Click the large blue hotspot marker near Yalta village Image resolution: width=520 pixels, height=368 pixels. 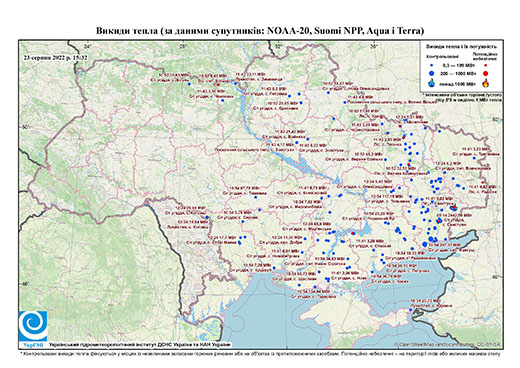tap(424, 244)
